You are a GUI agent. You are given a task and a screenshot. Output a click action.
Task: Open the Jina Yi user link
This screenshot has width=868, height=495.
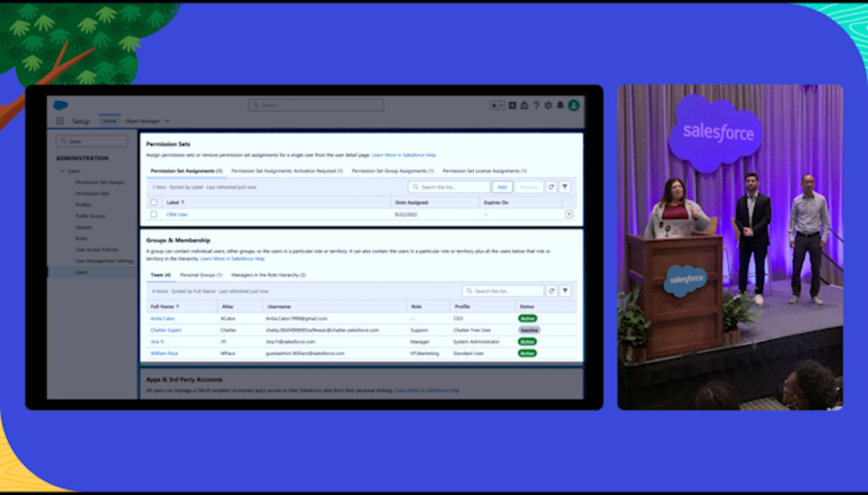point(157,342)
